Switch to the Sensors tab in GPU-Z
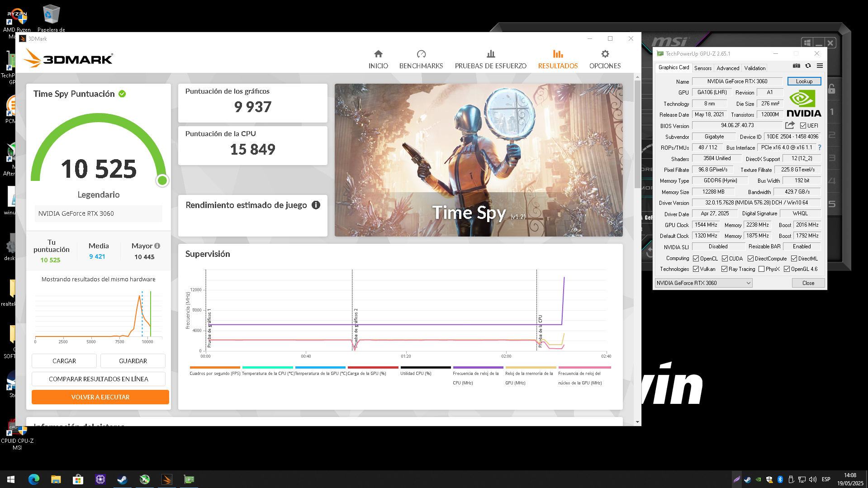 coord(703,68)
